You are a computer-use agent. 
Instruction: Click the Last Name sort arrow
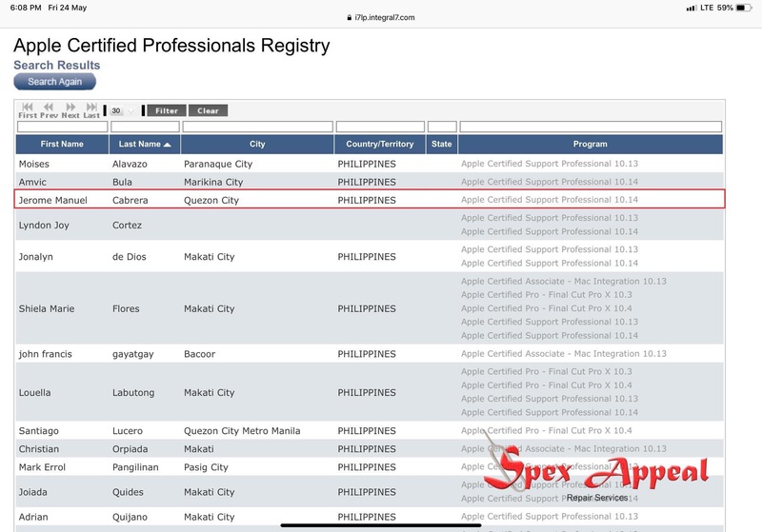168,145
